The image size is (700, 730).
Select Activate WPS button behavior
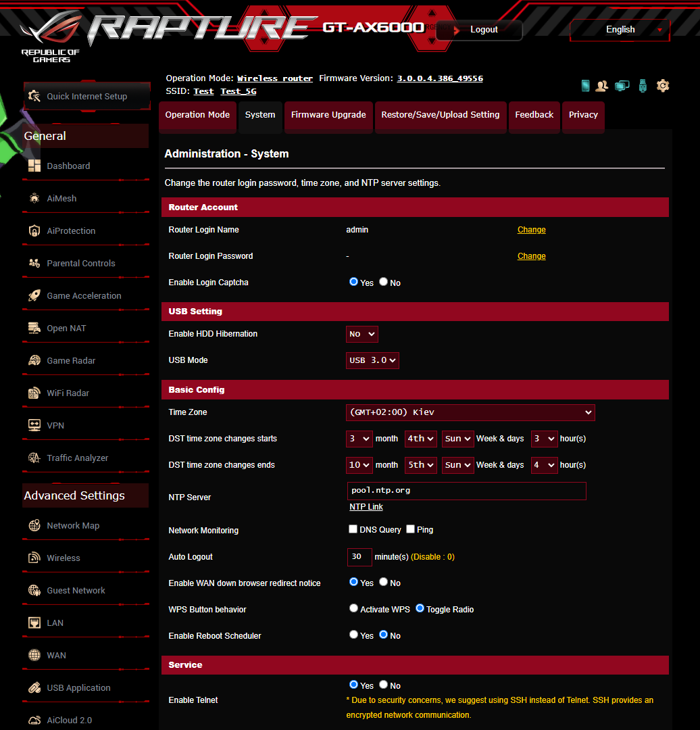[354, 608]
